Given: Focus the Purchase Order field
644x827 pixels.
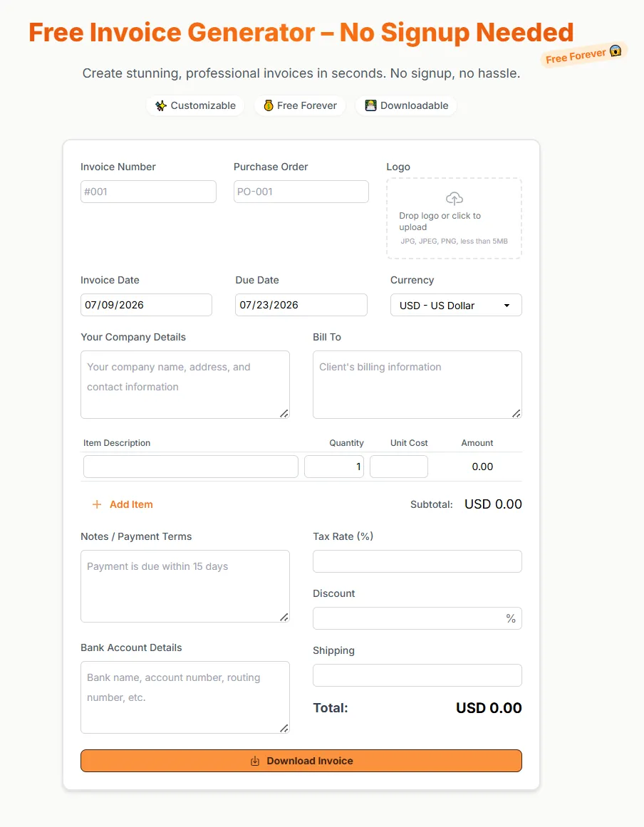Looking at the screenshot, I should (301, 192).
